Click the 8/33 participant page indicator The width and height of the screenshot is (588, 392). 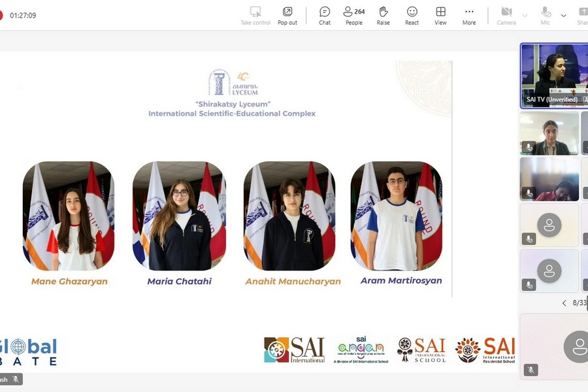coord(580,303)
